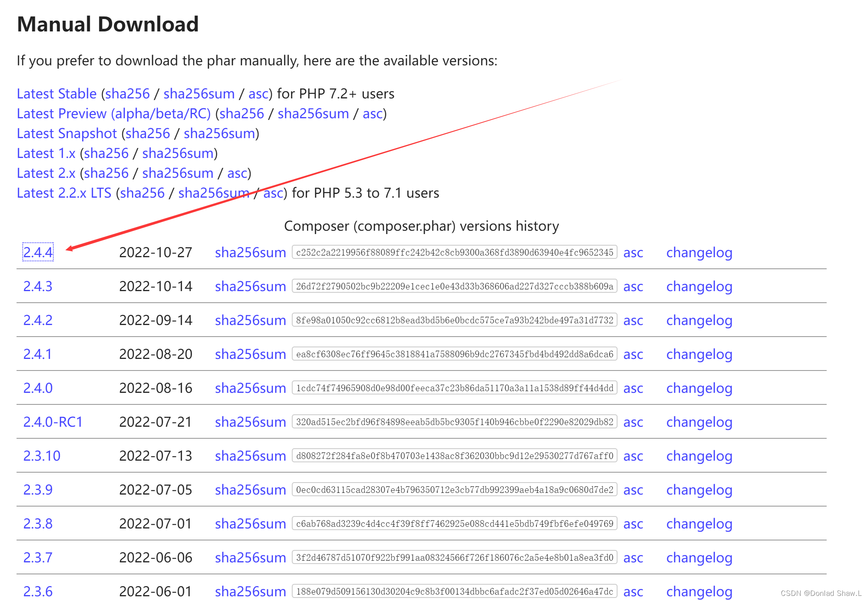Download Composer version 2.4.1
The width and height of the screenshot is (868, 600).
click(38, 354)
